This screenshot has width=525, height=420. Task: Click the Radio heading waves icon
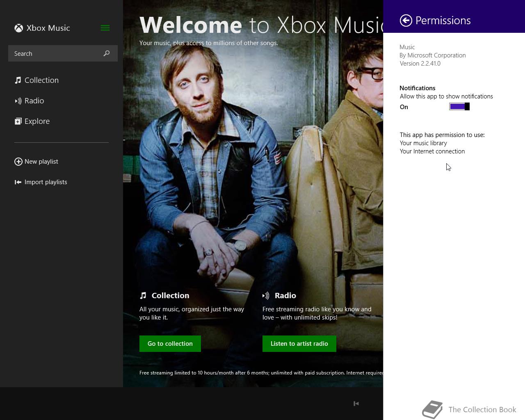[266, 295]
